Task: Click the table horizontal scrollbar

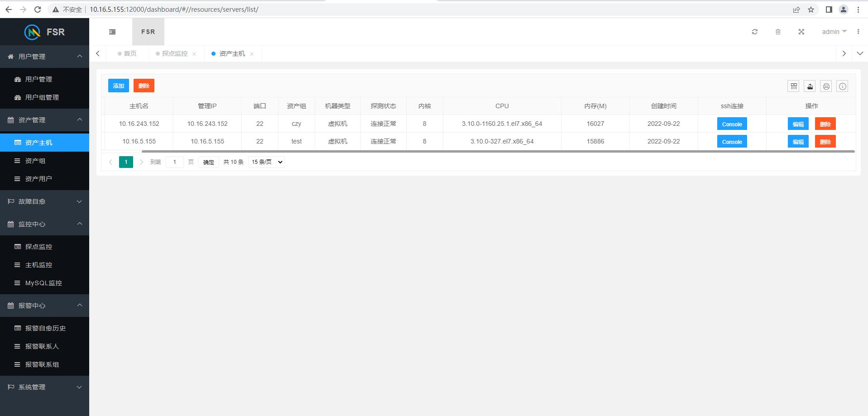Action: (498, 152)
